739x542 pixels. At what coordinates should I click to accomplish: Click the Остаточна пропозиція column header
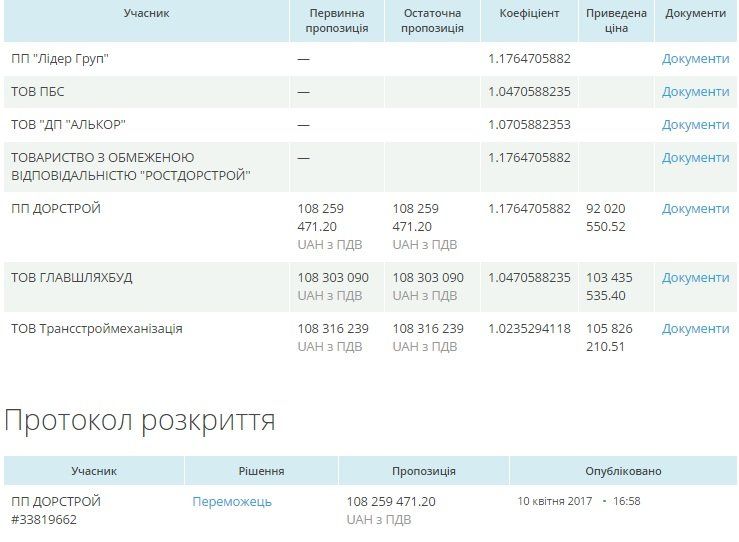pyautogui.click(x=432, y=21)
